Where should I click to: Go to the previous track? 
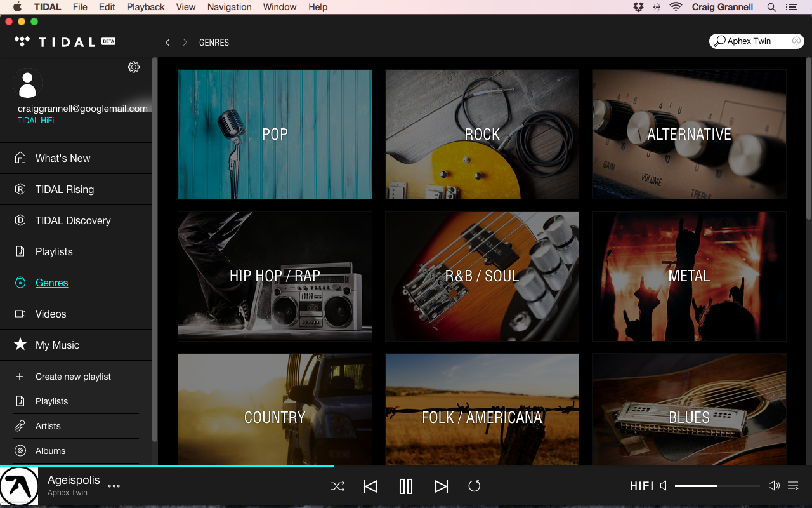point(370,486)
